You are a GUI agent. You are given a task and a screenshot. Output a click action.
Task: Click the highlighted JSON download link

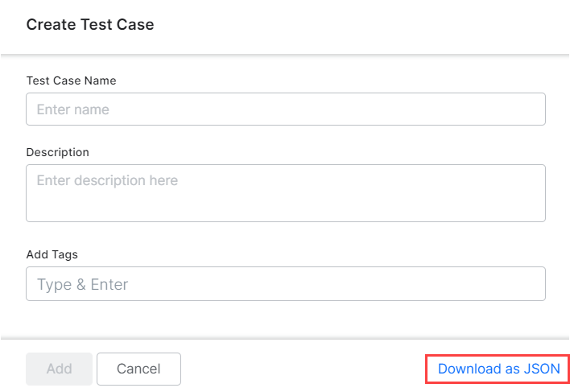click(x=498, y=369)
